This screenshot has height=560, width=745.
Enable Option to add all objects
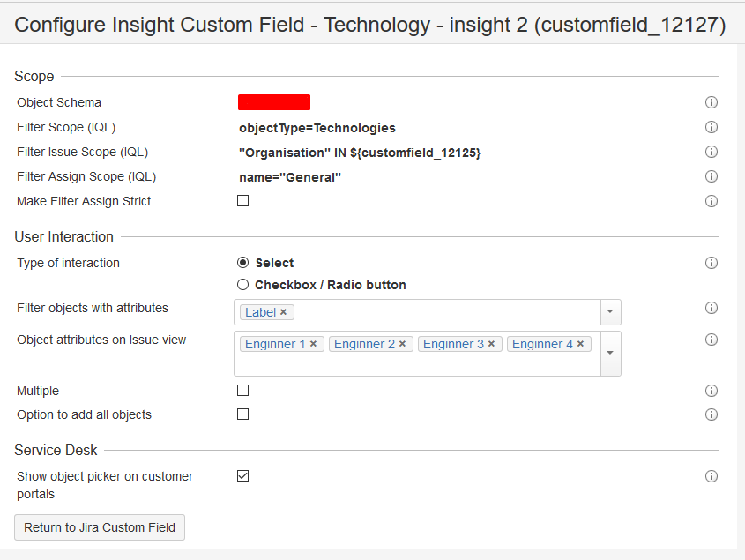(242, 414)
